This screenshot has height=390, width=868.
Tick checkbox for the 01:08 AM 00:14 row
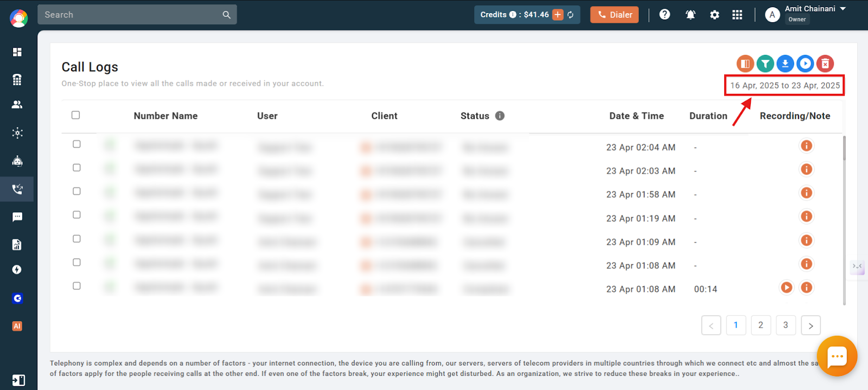[76, 286]
